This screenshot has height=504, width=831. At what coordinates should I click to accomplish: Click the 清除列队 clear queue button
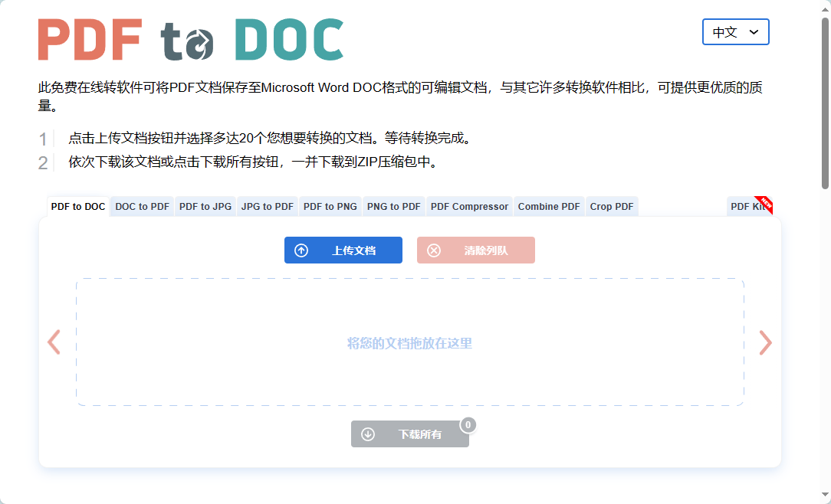click(475, 250)
